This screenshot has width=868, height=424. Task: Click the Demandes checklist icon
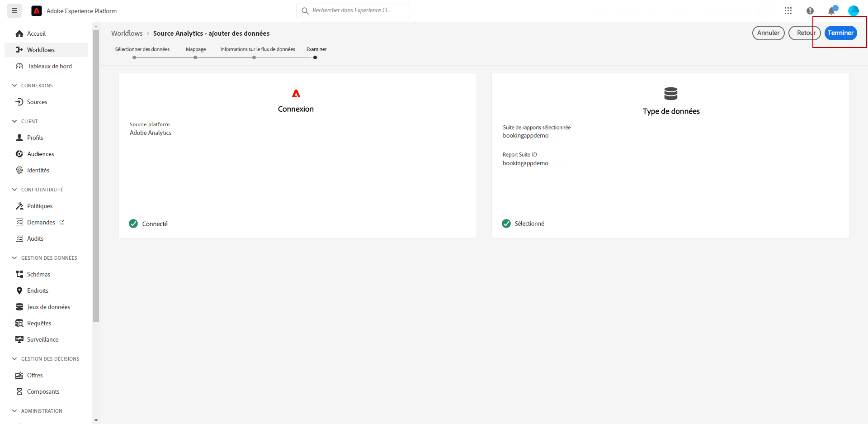click(19, 222)
